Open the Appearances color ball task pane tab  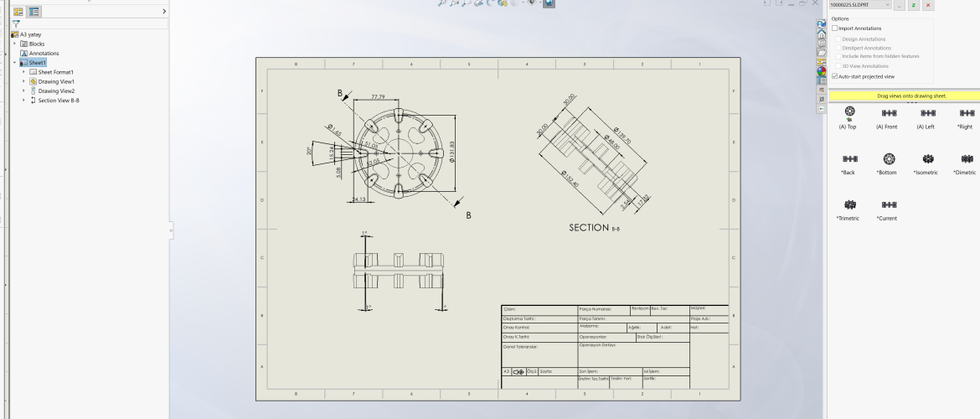tap(821, 71)
